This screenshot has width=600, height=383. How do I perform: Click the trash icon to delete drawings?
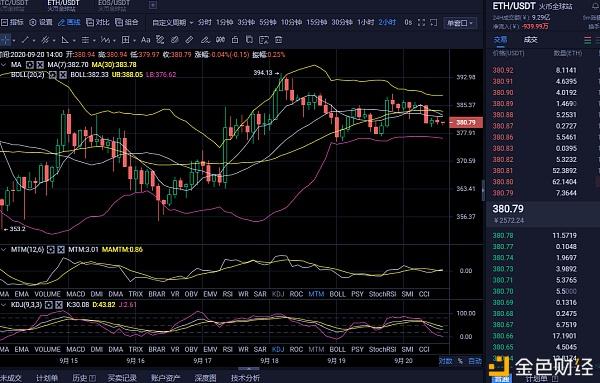tap(279, 40)
